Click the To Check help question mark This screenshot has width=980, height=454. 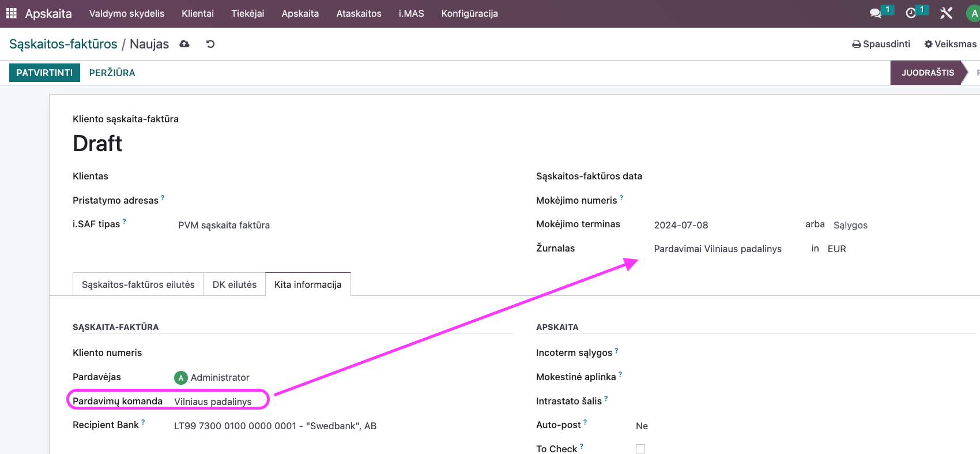point(581,447)
